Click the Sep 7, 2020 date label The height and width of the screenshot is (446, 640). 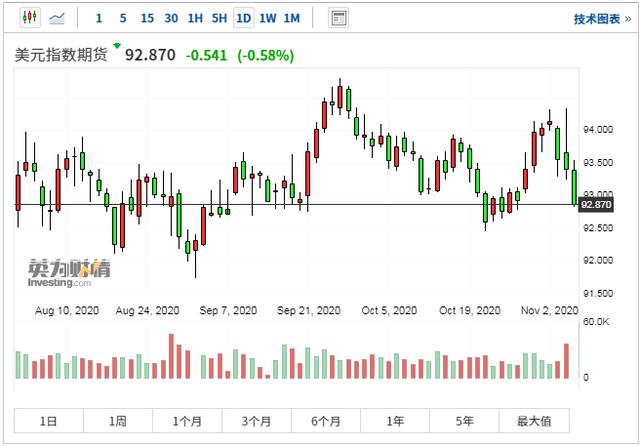(x=228, y=311)
